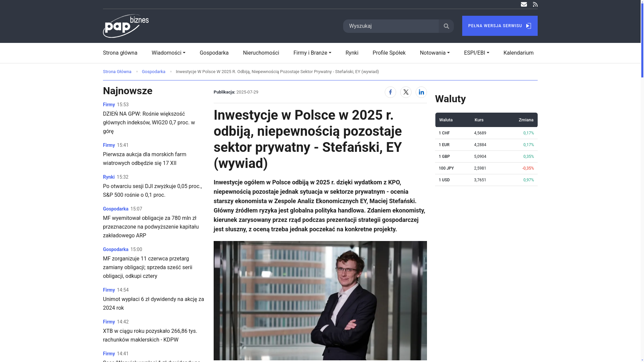Click the PAP Biznes logo
Screen dimensions: 644x362
pyautogui.click(x=126, y=26)
